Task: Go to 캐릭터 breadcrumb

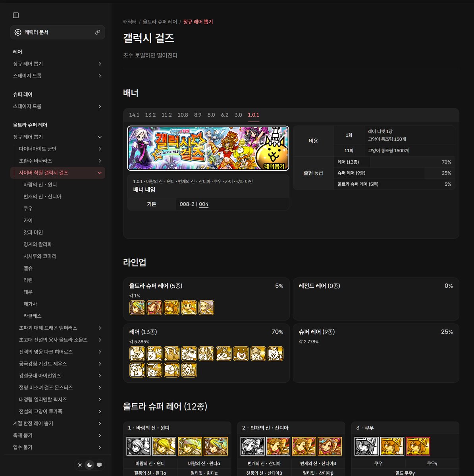Action: [130, 22]
